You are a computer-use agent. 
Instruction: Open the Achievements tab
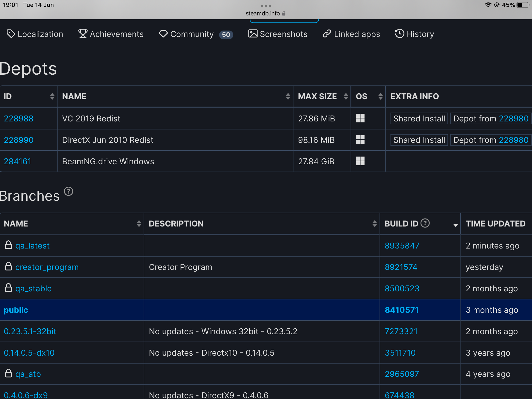(111, 34)
